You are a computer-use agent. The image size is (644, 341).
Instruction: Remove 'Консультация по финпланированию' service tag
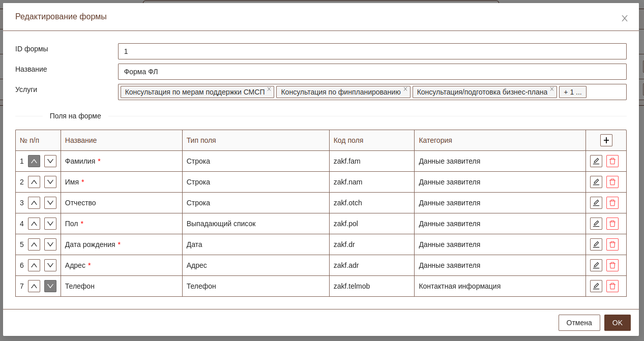coord(405,89)
